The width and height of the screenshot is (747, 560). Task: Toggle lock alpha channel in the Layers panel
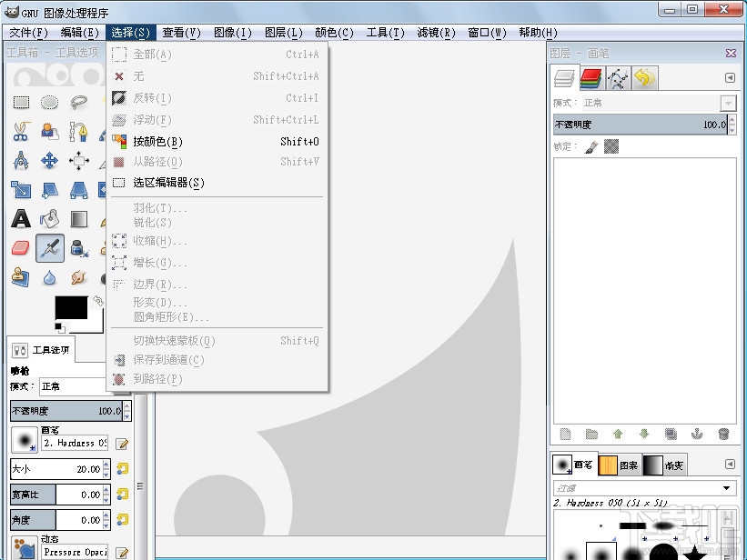611,146
